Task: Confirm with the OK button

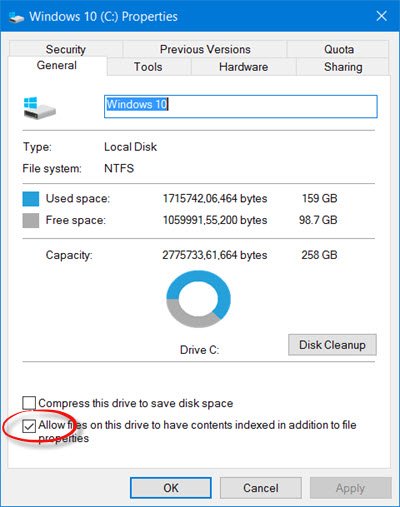Action: [171, 488]
